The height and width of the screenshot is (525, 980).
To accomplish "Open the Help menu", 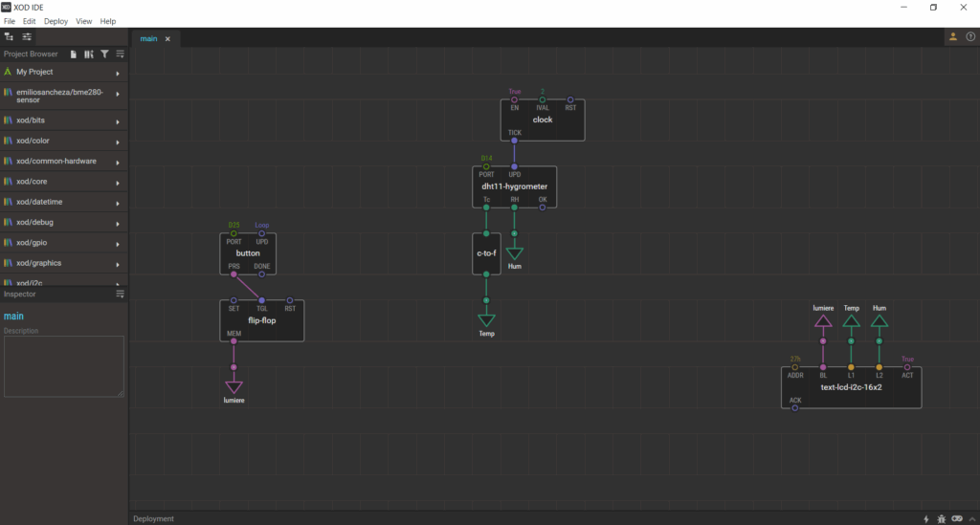I will pos(108,21).
